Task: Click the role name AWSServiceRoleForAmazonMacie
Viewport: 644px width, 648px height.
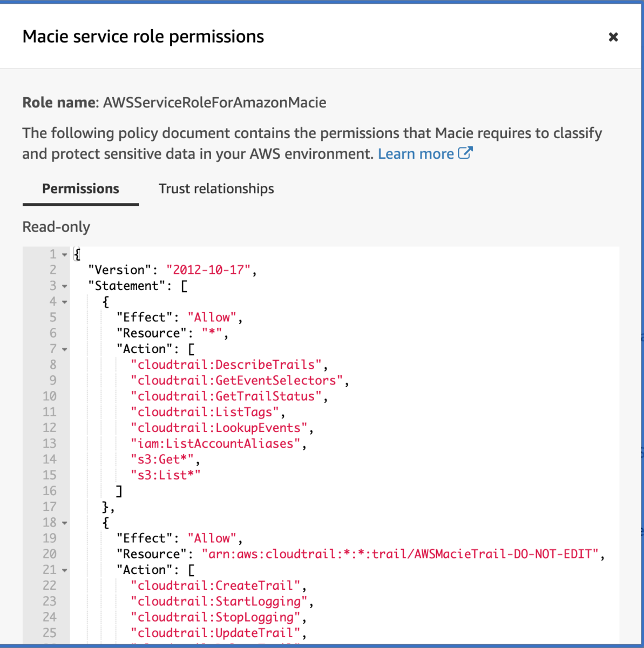Action: pyautogui.click(x=214, y=103)
